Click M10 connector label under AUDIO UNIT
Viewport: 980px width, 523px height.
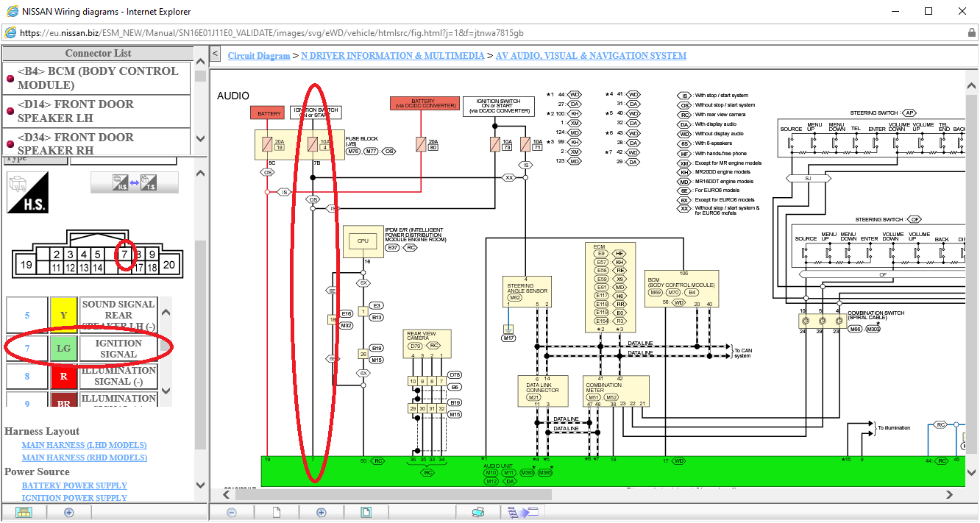click(x=491, y=472)
